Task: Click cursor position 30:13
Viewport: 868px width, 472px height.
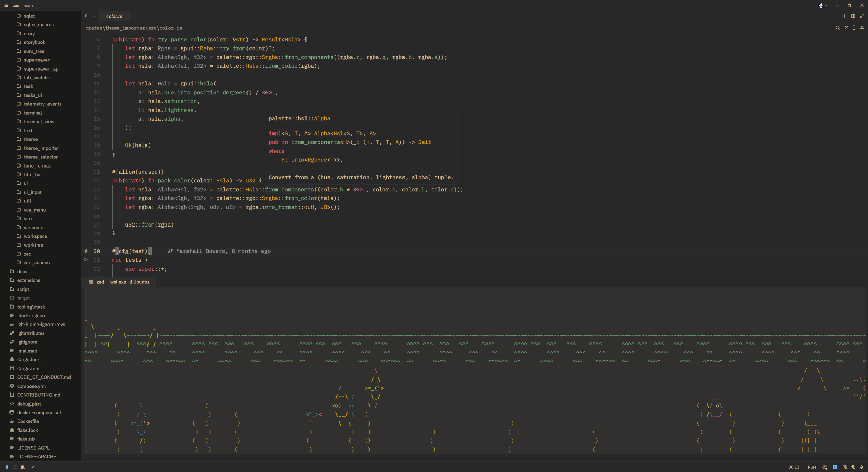Action: click(x=794, y=467)
